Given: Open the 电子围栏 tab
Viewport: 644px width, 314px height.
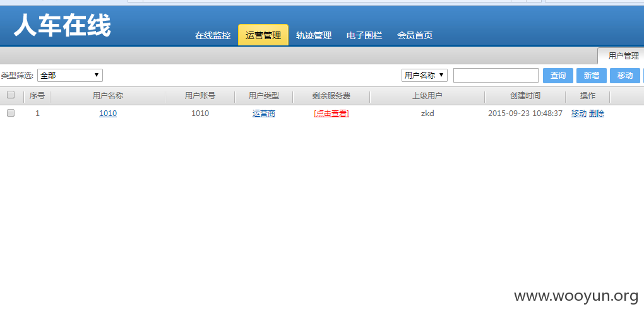Looking at the screenshot, I should click(364, 35).
